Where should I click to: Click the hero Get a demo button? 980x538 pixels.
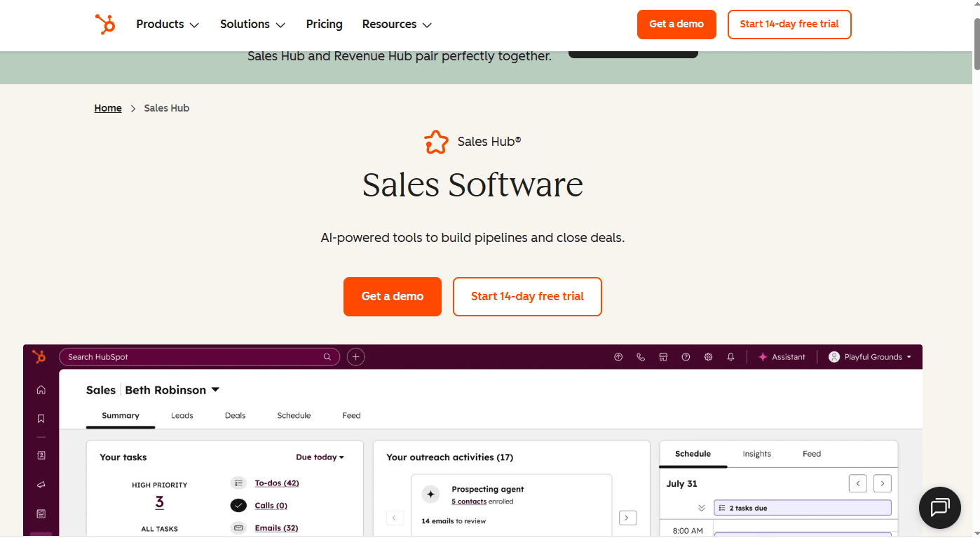[393, 297]
